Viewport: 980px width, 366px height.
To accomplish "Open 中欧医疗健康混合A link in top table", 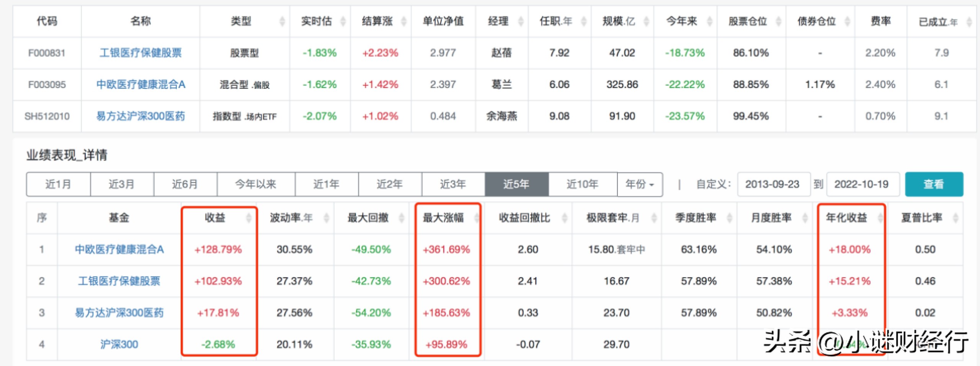I will point(140,84).
